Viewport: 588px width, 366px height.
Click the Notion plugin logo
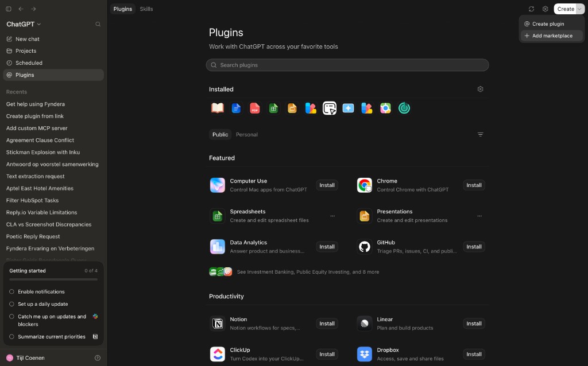[x=218, y=324]
